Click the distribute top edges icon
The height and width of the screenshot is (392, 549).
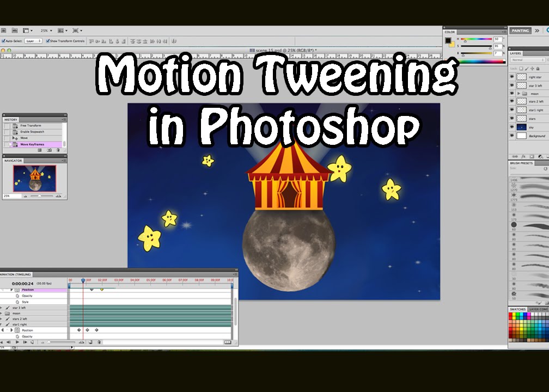(x=133, y=41)
